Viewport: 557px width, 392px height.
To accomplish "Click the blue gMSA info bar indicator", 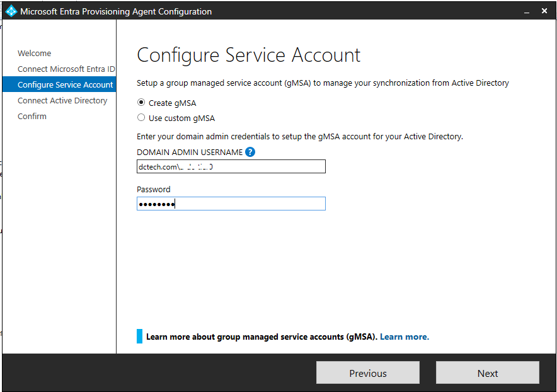I will point(139,336).
